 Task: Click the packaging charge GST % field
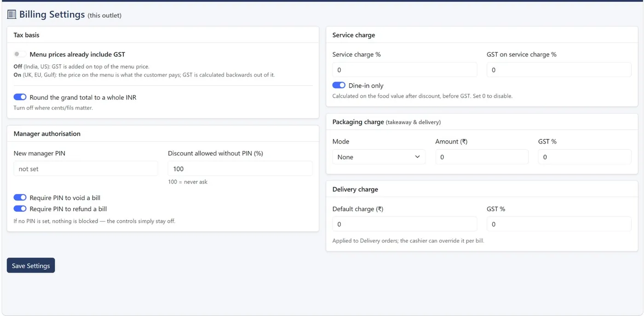[585, 157]
